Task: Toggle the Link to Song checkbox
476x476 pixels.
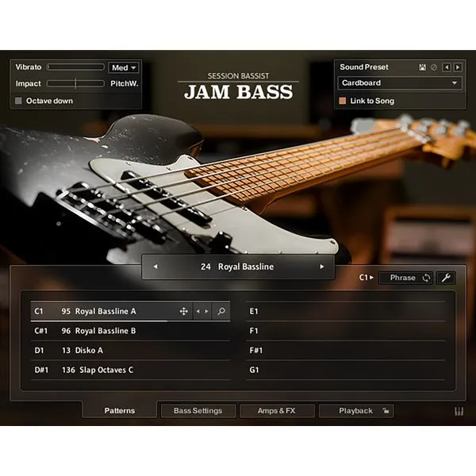Action: [x=343, y=101]
